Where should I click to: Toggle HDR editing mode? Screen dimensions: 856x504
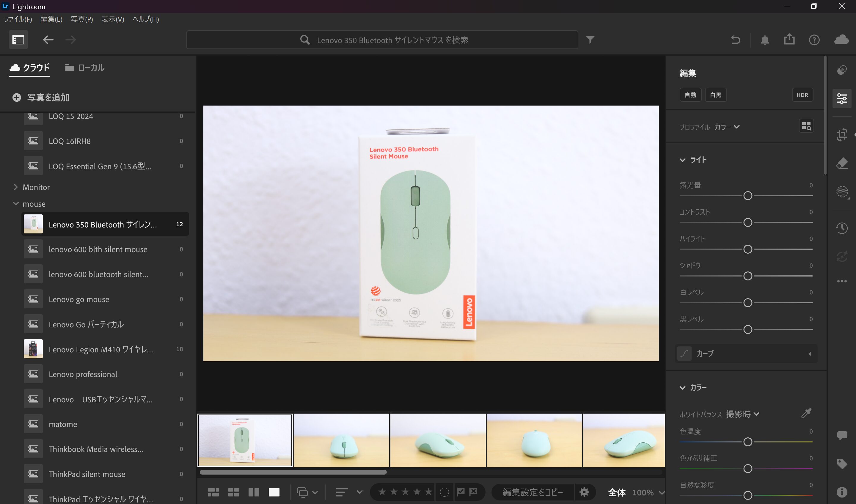pos(802,95)
